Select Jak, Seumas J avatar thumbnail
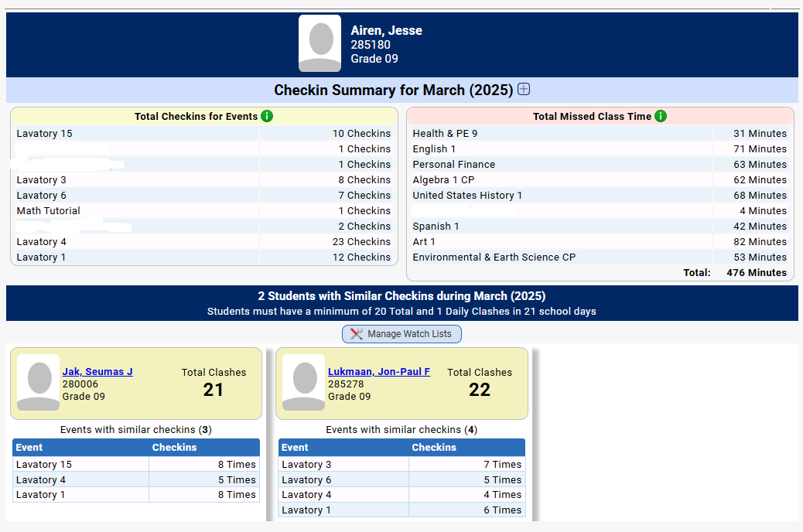803x532 pixels. [39, 382]
